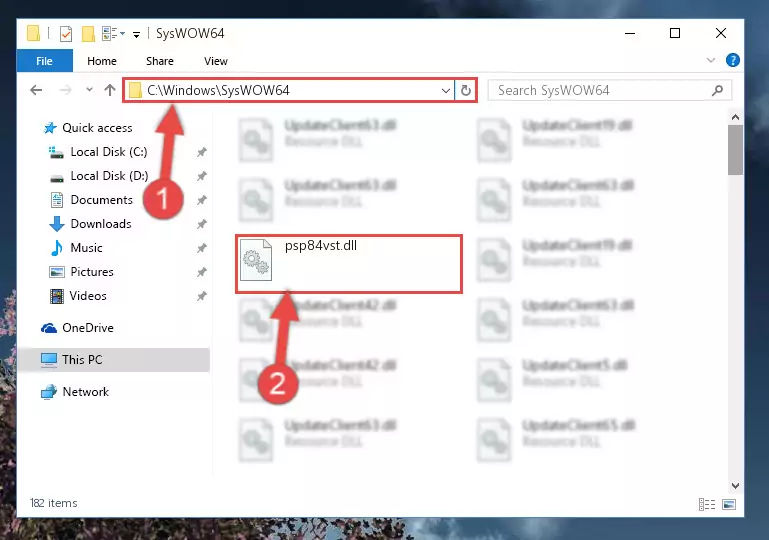
Task: Open Help via the blue question mark icon
Action: (733, 60)
